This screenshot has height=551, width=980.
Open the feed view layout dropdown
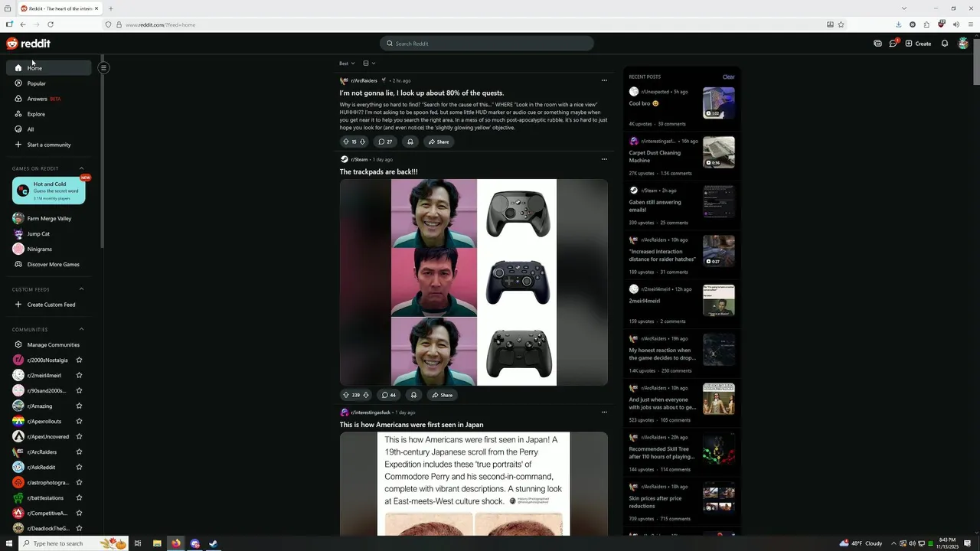pos(369,64)
